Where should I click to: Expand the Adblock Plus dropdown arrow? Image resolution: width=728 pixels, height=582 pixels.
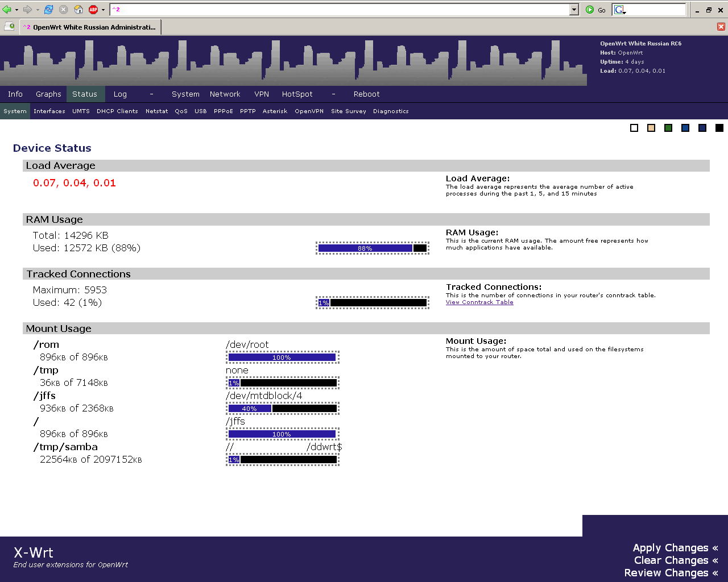[x=103, y=10]
